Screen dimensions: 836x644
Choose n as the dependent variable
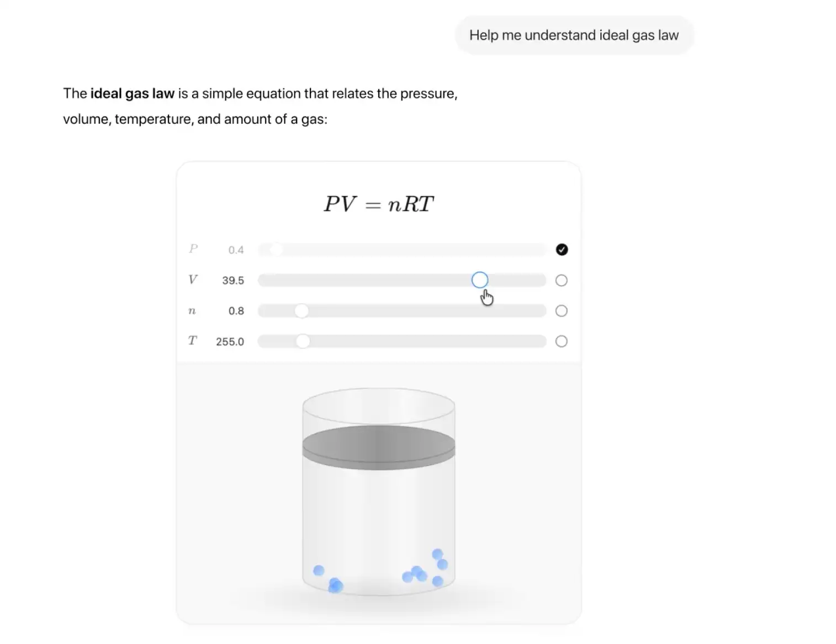[561, 310]
